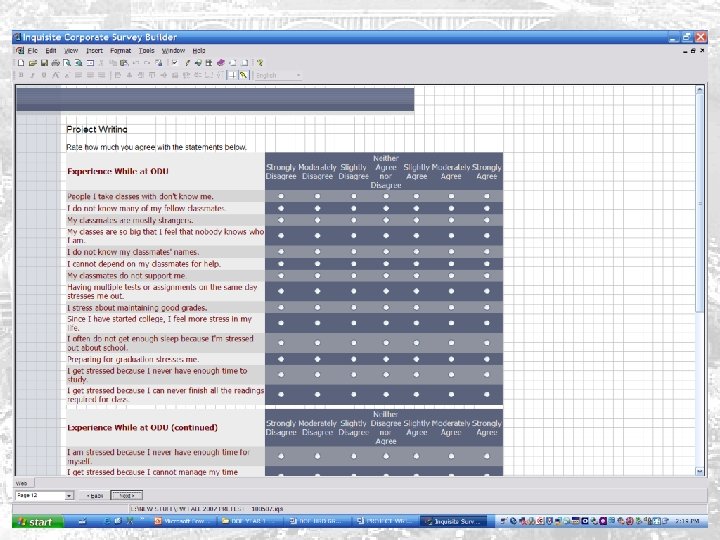Click the Cut scissors toolbar icon
720x540 pixels.
coord(101,63)
